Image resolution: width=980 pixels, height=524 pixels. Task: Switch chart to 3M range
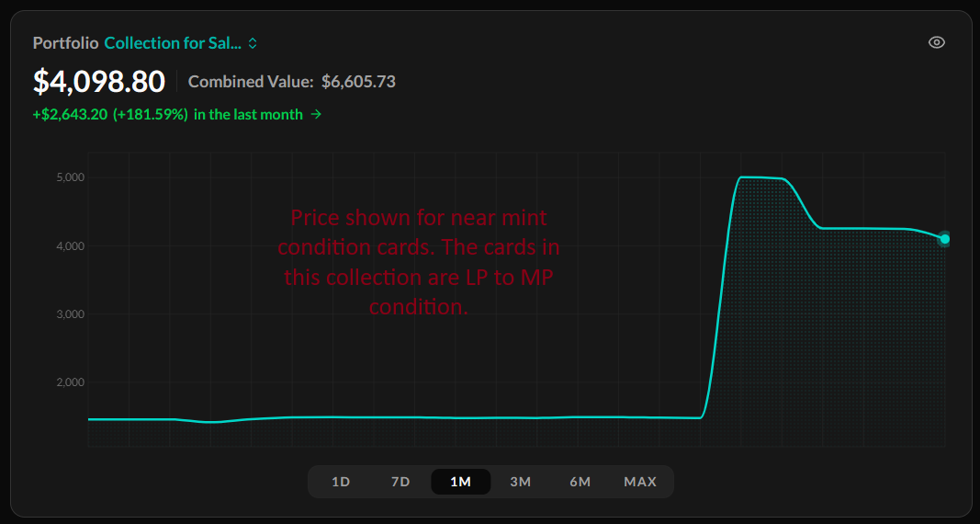pyautogui.click(x=521, y=482)
